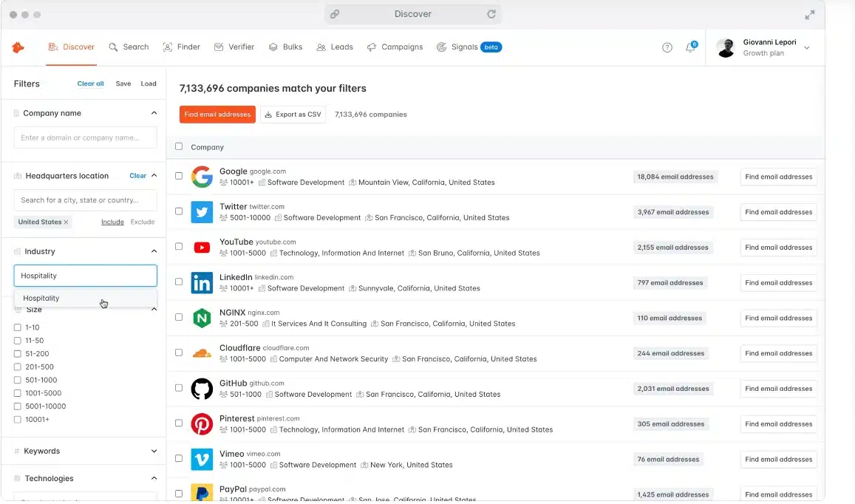
Task: Select the Twitter row checkbox
Action: pyautogui.click(x=178, y=212)
